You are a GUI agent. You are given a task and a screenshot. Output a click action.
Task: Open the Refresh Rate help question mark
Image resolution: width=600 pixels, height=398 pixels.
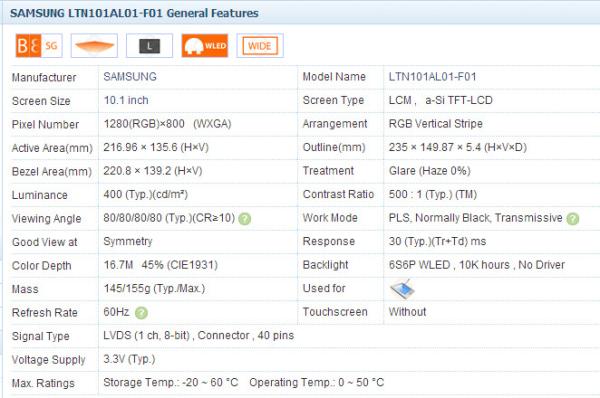pyautogui.click(x=141, y=313)
